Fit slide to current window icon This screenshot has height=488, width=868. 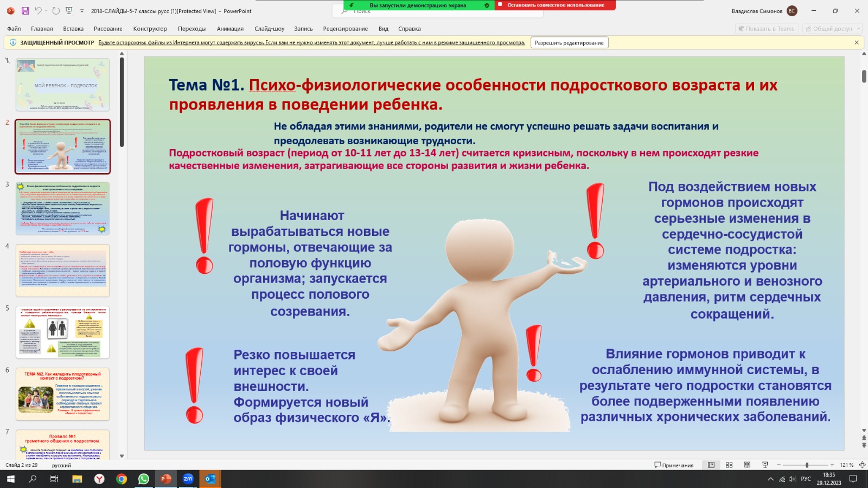pos(862,465)
